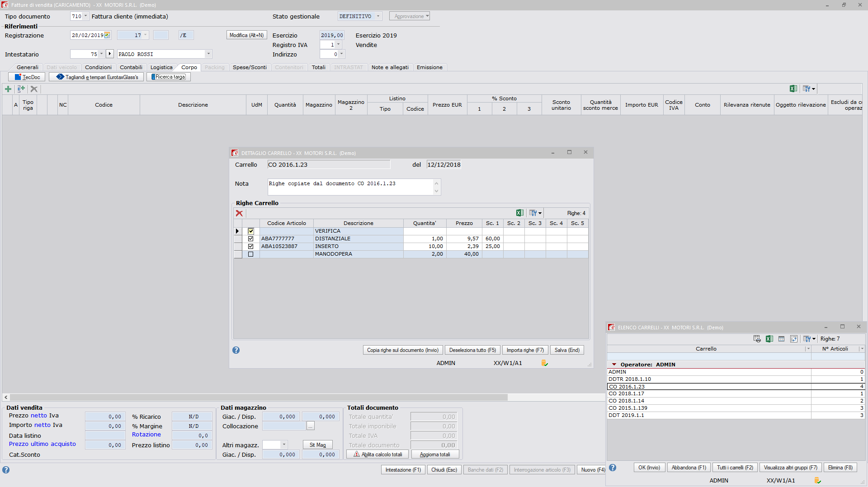The width and height of the screenshot is (868, 487).
Task: Click the Tutti i carrelli (F2) button
Action: [x=735, y=468]
